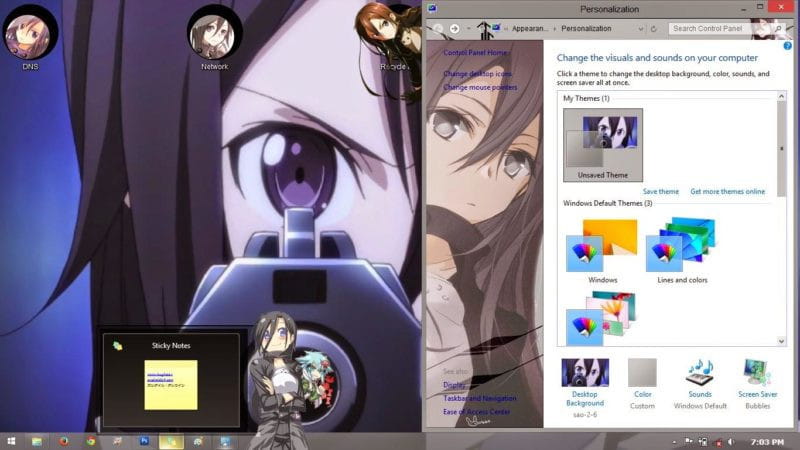The image size is (800, 450).
Task: Click the Change desktop icons link
Action: point(477,75)
